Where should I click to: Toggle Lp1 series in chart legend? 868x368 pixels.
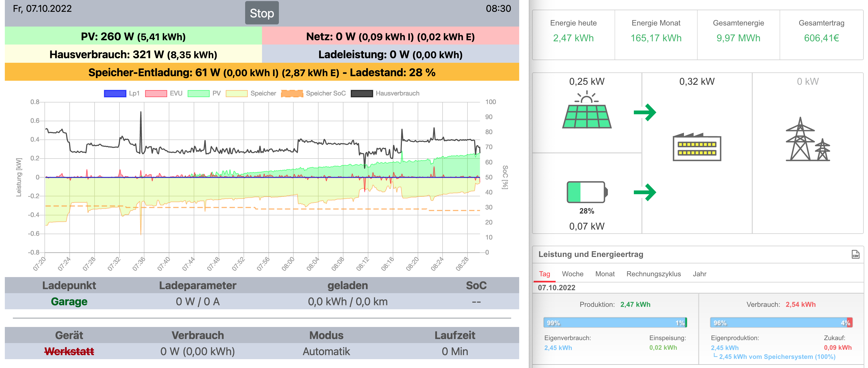click(x=115, y=93)
